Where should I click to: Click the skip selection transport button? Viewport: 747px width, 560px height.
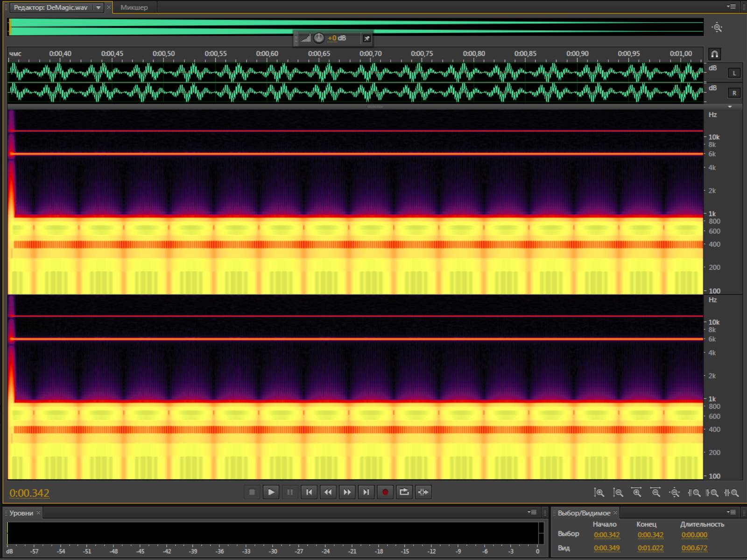(423, 492)
